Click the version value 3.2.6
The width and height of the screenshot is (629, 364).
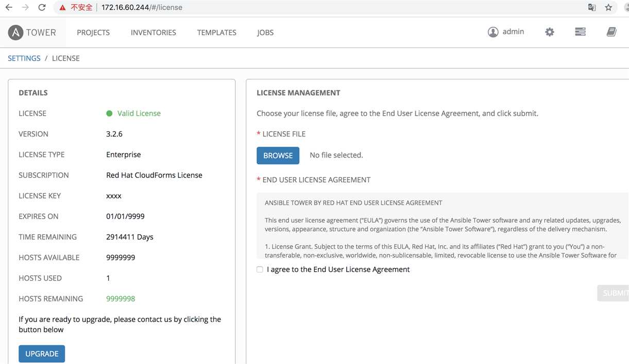pos(114,134)
